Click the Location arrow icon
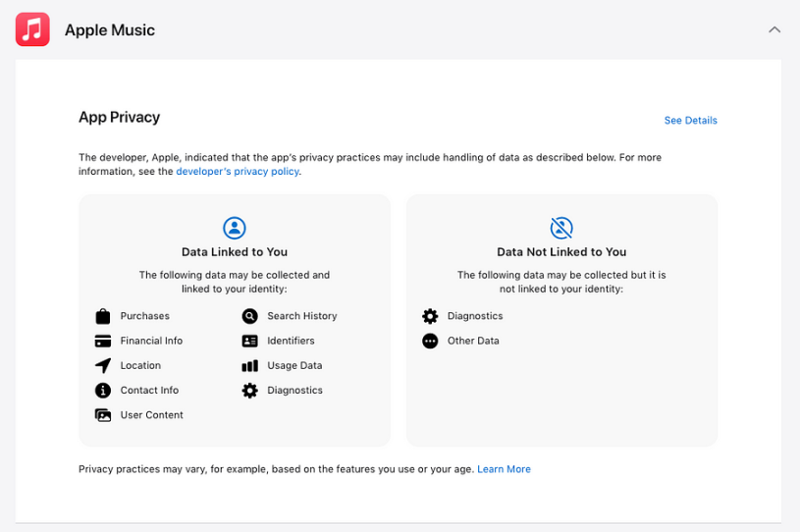 pos(103,365)
